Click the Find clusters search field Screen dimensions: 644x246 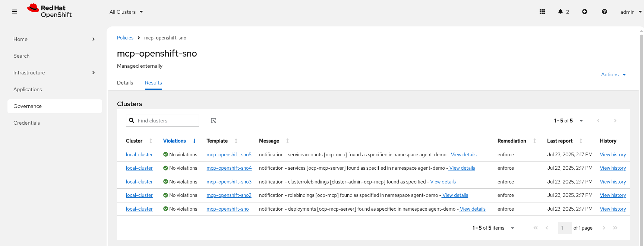coord(162,121)
